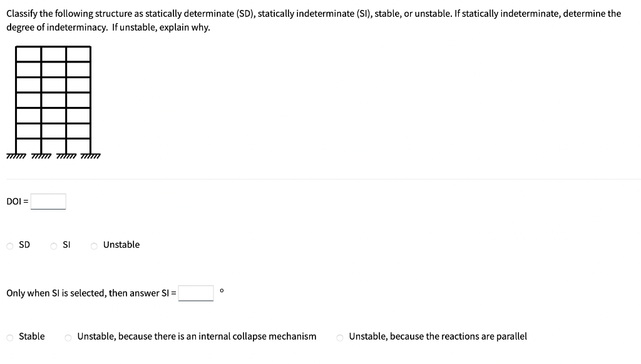Viewport: 641px width, 364px height.
Task: Click the degree symbol after SI input
Action: tap(220, 290)
